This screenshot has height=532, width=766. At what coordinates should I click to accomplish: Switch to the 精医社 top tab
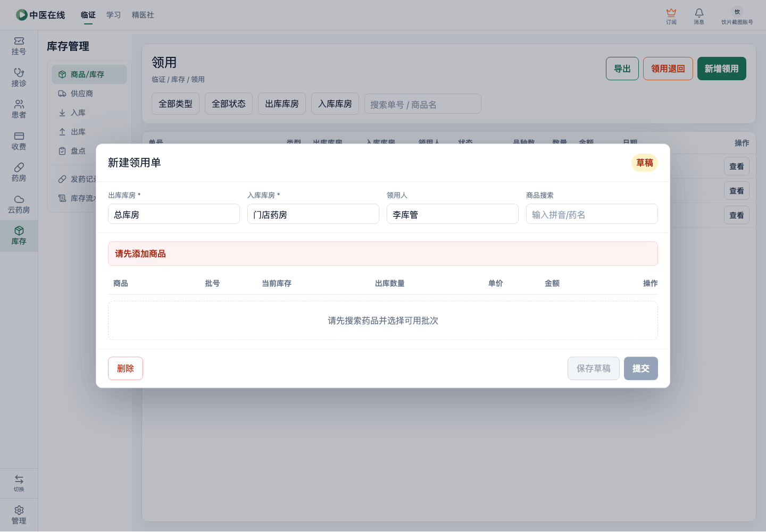click(x=143, y=15)
